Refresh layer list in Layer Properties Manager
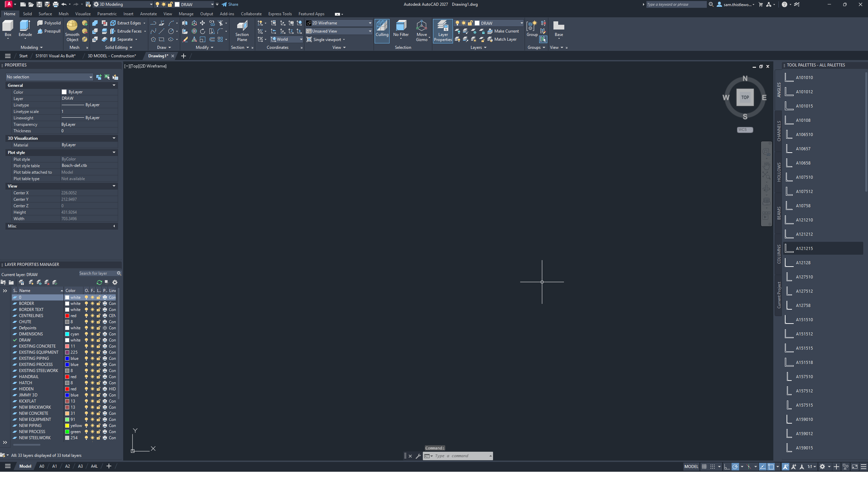 click(99, 282)
